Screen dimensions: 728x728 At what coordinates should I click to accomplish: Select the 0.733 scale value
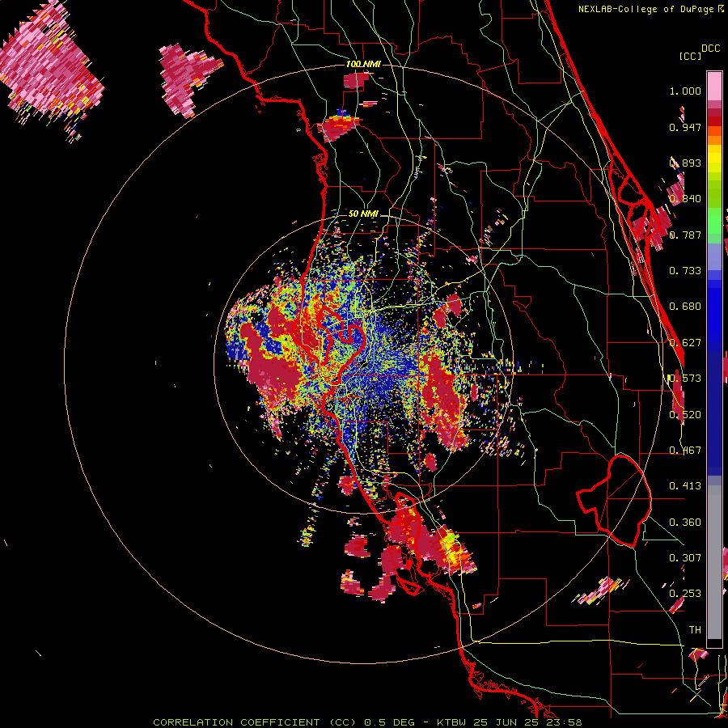point(685,271)
